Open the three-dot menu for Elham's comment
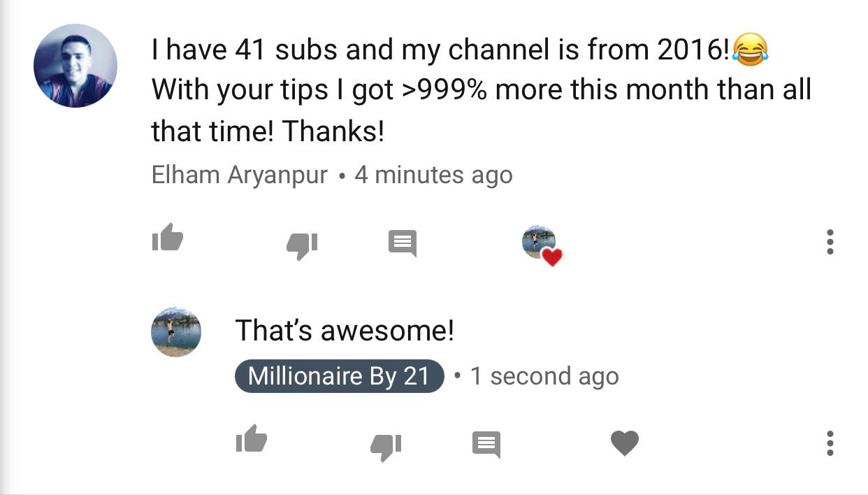Image resolution: width=868 pixels, height=495 pixels. tap(830, 242)
